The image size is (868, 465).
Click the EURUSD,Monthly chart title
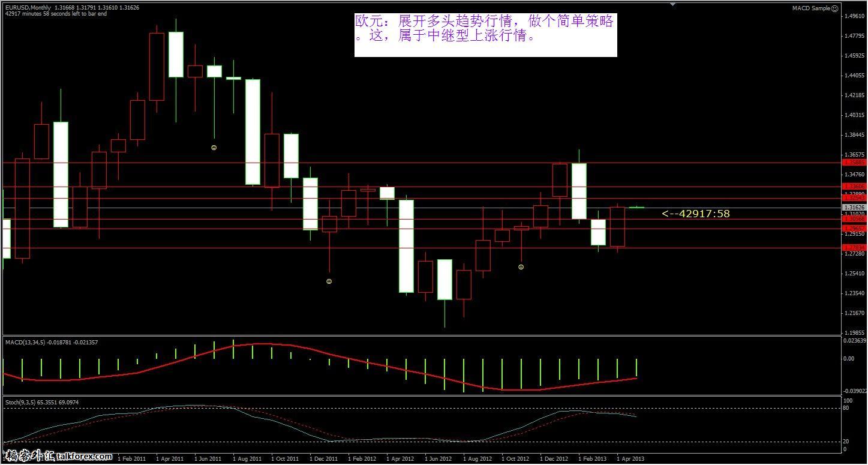pyautogui.click(x=28, y=8)
